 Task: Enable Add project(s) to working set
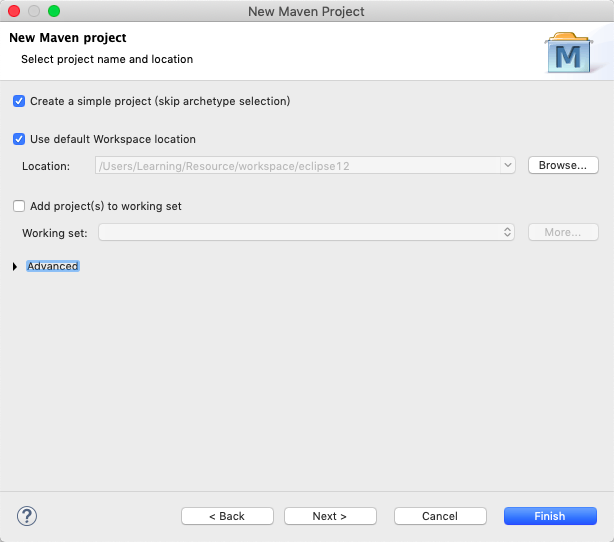19,206
